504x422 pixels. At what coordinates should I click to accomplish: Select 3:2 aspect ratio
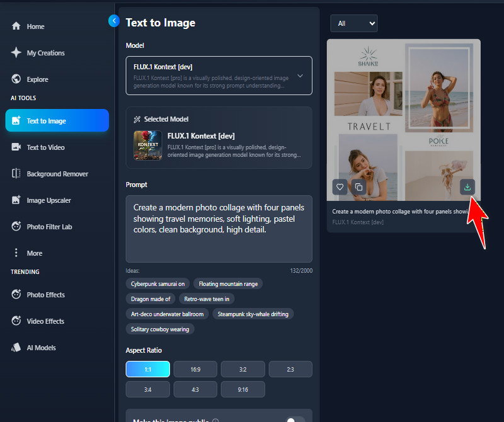[243, 369]
